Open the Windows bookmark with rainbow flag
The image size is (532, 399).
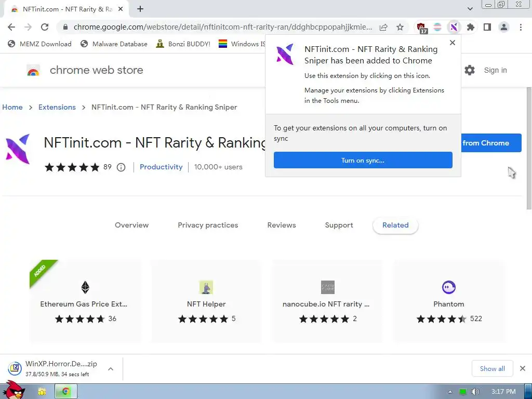(x=242, y=44)
